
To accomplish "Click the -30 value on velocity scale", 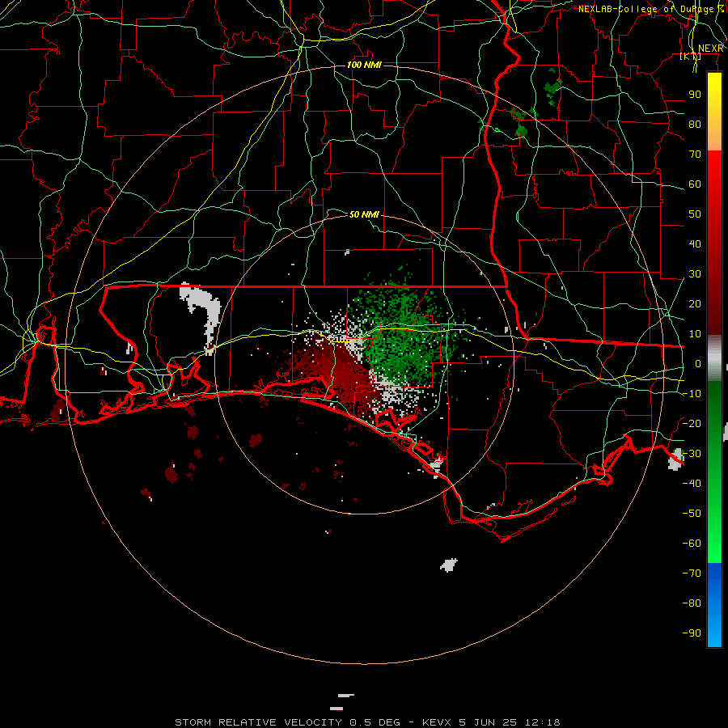I will coord(692,453).
